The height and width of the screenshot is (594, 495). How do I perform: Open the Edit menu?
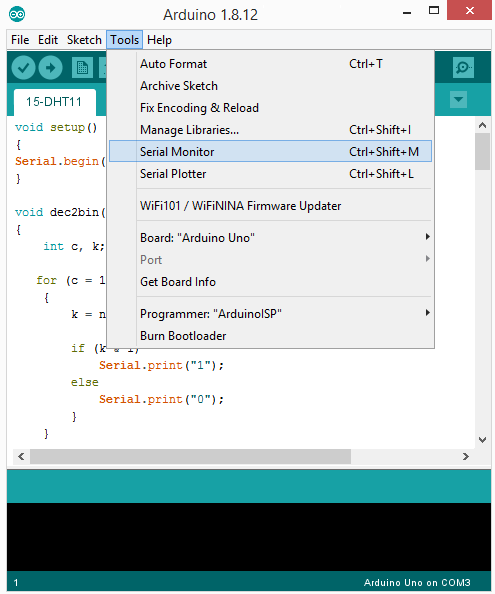[x=48, y=40]
